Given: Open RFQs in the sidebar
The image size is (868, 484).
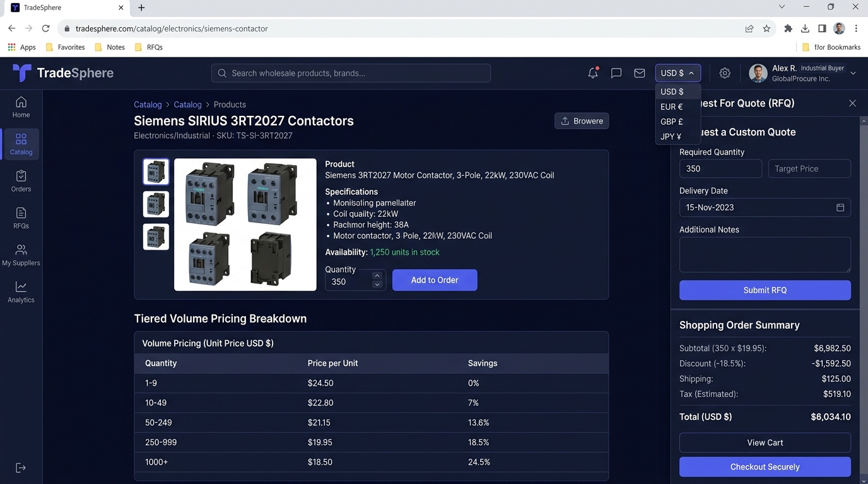Looking at the screenshot, I should (21, 218).
